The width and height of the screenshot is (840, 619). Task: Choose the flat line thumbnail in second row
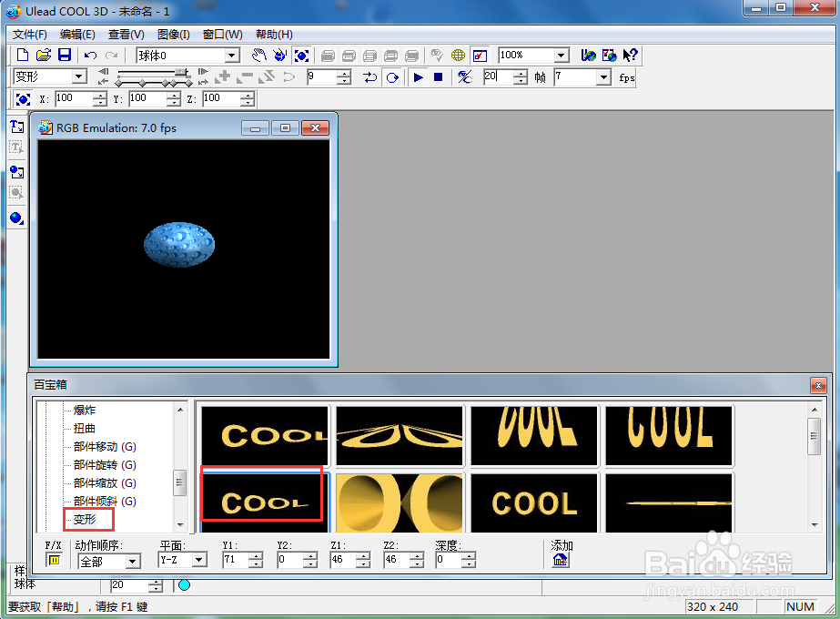point(669,502)
